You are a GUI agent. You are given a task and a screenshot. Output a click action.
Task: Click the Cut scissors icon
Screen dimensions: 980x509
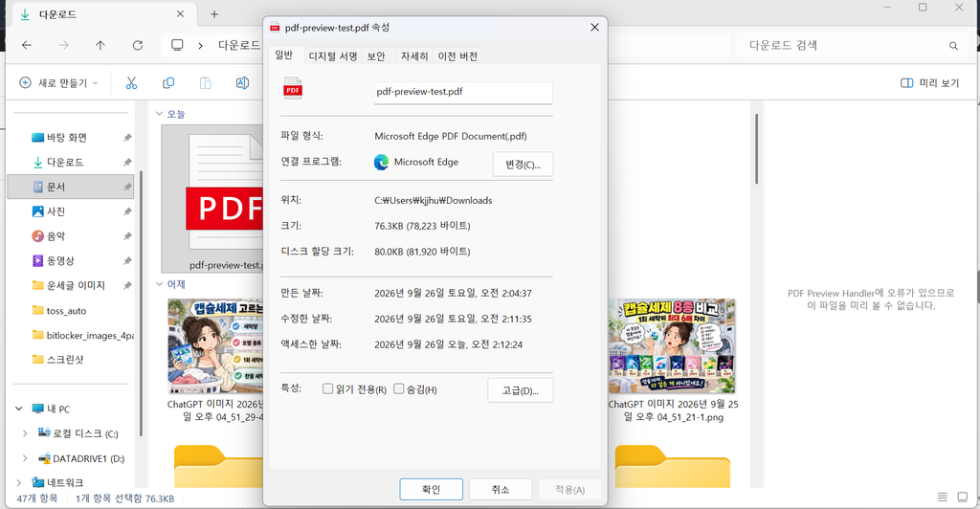click(131, 83)
